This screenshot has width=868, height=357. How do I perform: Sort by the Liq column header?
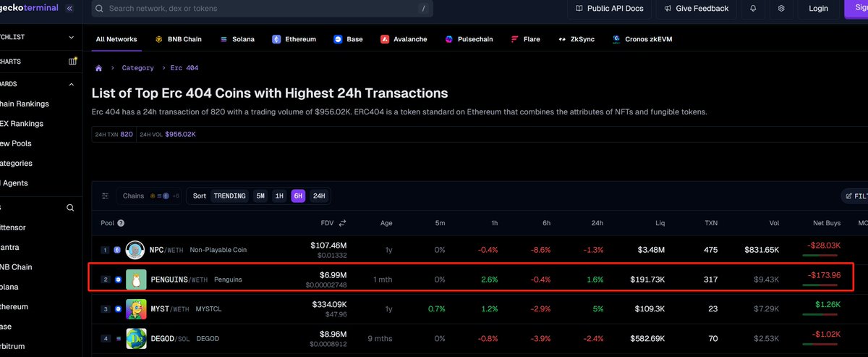[659, 223]
